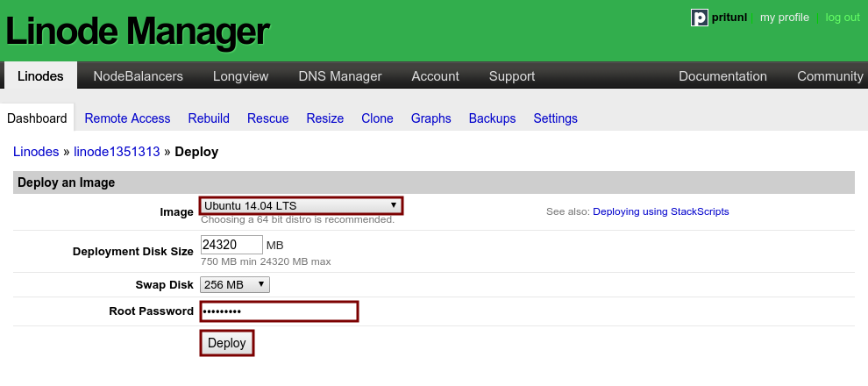Click the 'Root Password' label
Screen dimensions: 868x386
151,311
